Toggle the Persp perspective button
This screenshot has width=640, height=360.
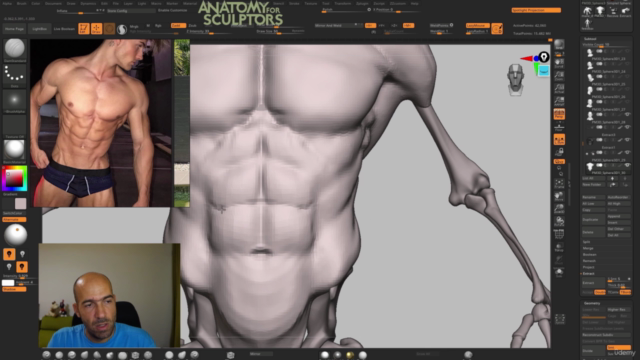pyautogui.click(x=559, y=114)
